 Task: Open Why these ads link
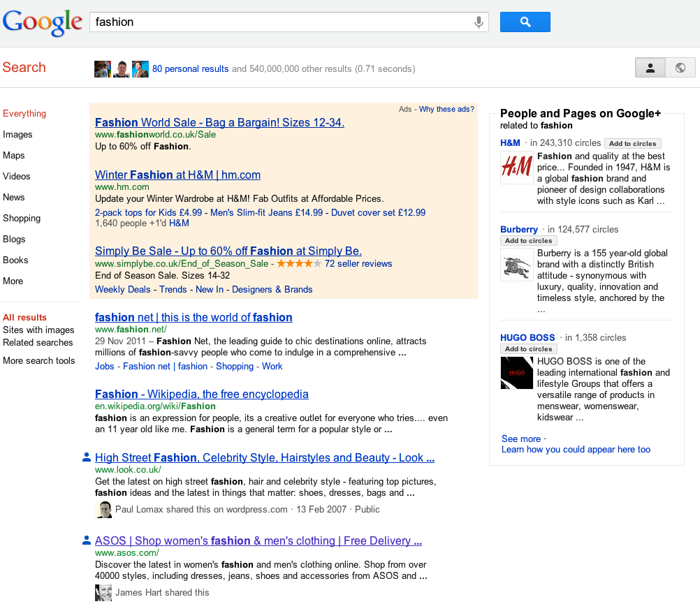[x=446, y=109]
